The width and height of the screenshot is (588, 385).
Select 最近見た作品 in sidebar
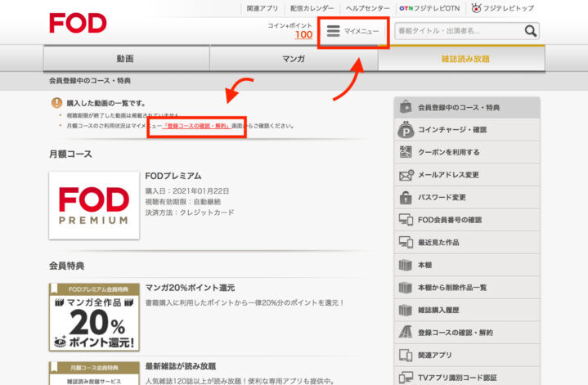pos(467,243)
